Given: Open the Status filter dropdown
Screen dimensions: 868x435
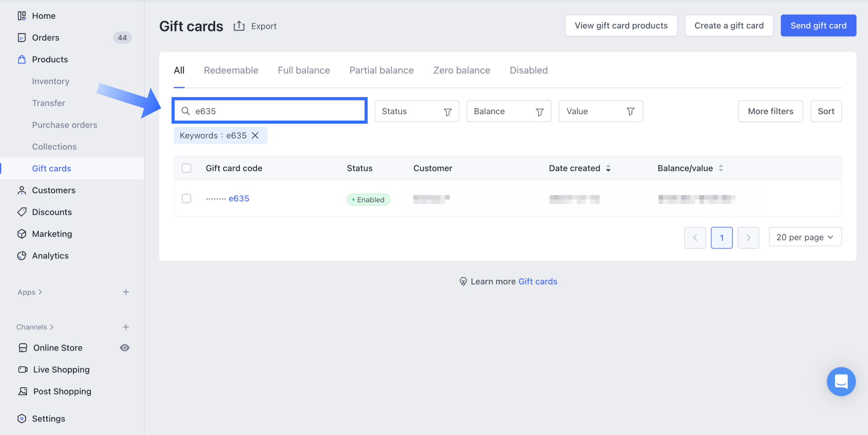Looking at the screenshot, I should pyautogui.click(x=417, y=111).
